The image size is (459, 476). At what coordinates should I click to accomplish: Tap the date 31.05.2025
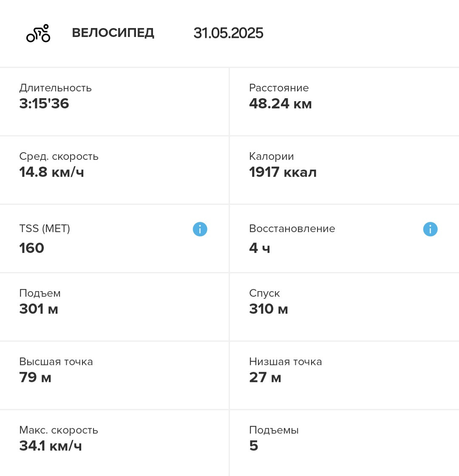coord(228,33)
